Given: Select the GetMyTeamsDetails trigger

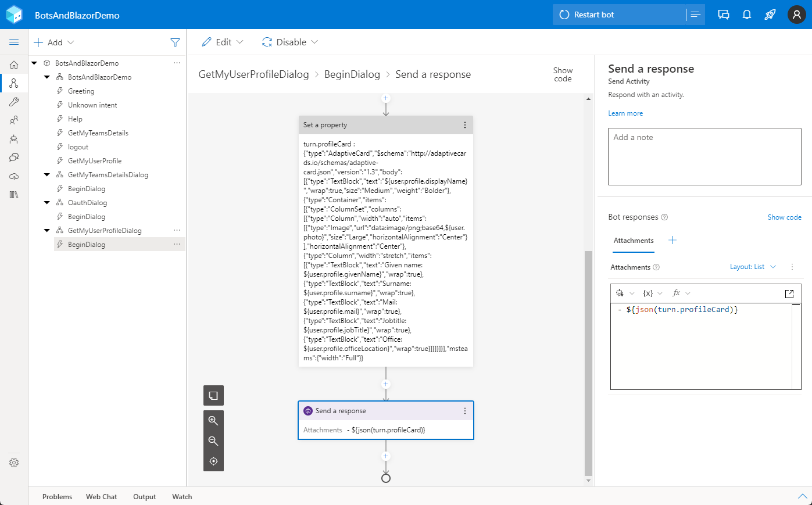Looking at the screenshot, I should point(98,133).
